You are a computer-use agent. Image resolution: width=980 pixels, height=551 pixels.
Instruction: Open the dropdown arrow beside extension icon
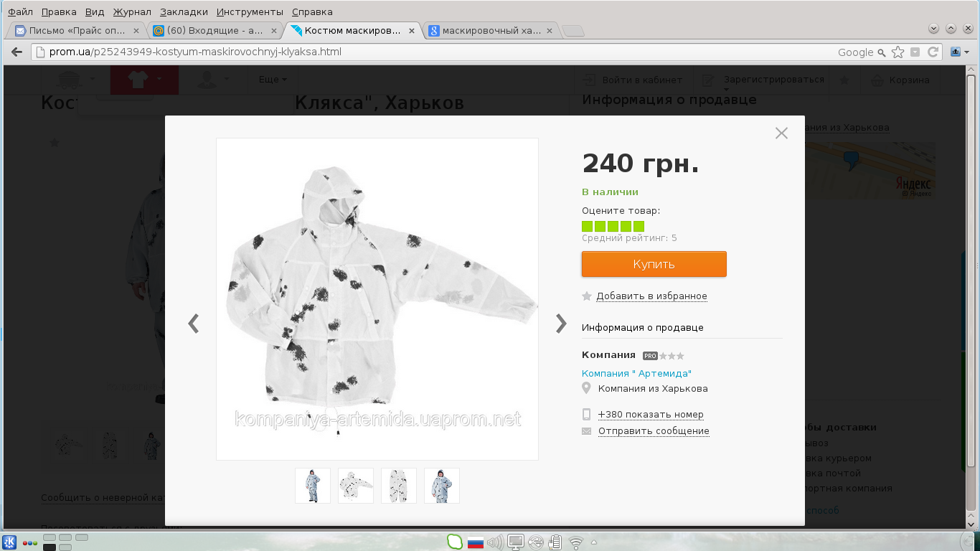tap(966, 52)
